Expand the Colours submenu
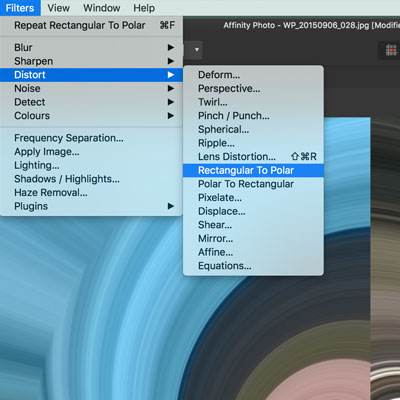The height and width of the screenshot is (400, 400). (x=91, y=116)
